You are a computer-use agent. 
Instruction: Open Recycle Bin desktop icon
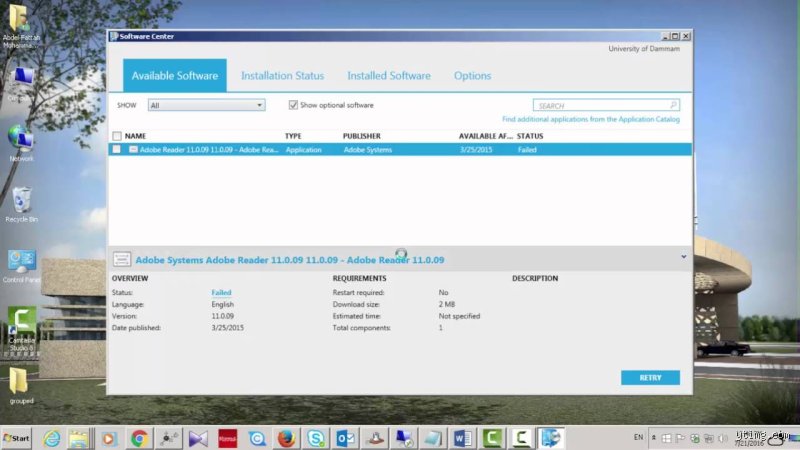(21, 205)
